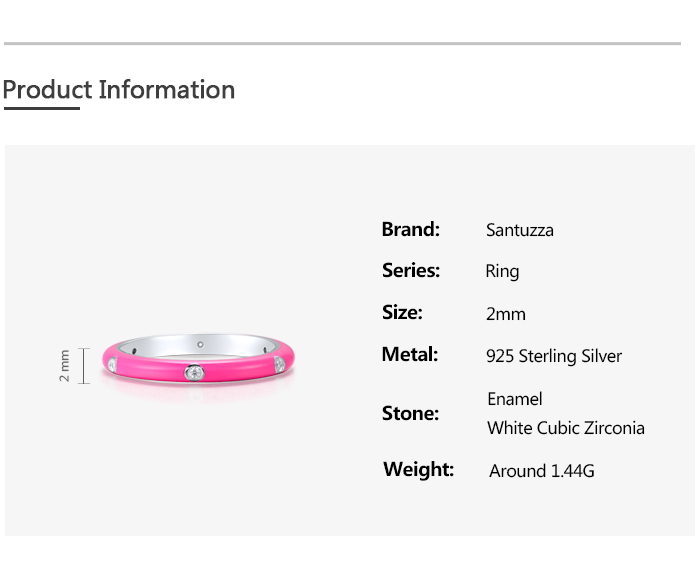Click the 2 mm dimension marker
700x588 pixels.
pos(66,365)
